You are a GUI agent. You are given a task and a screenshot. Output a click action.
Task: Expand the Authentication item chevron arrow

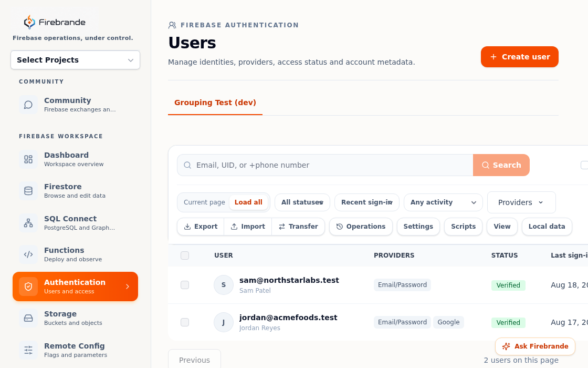click(128, 287)
